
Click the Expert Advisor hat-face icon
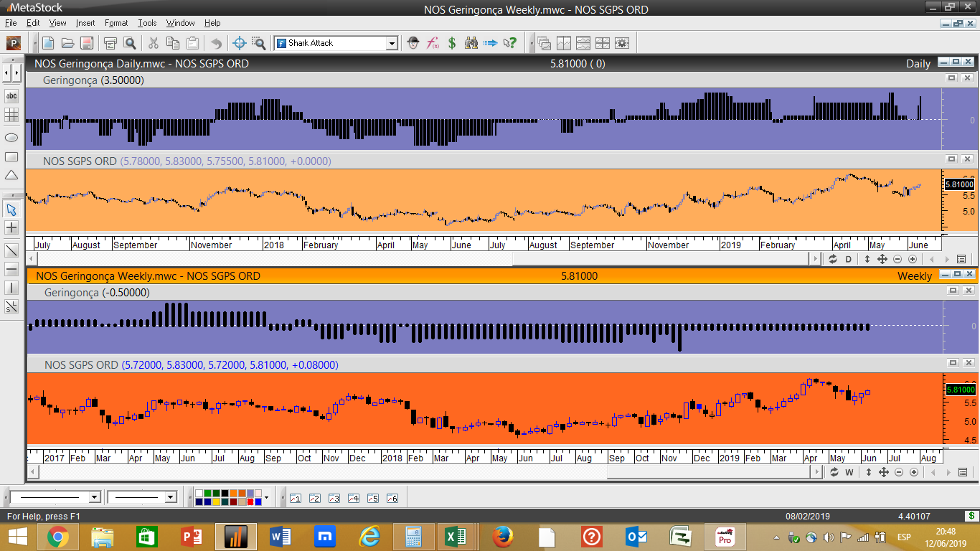pos(413,43)
